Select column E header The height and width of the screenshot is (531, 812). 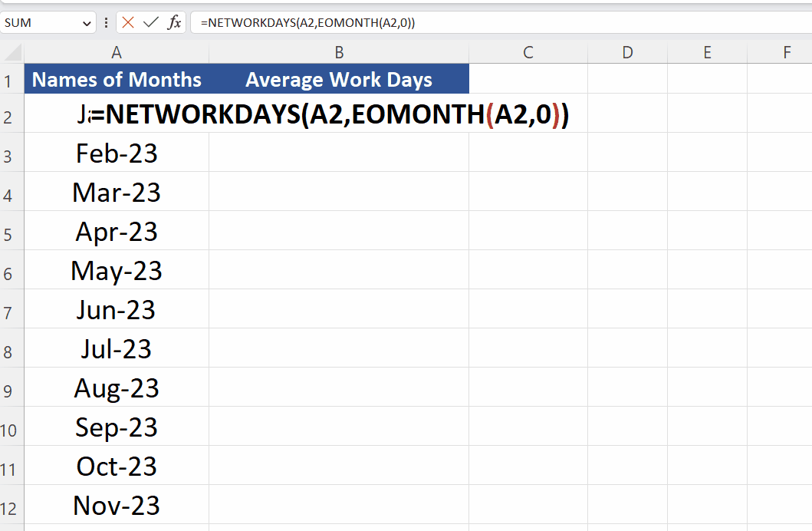click(707, 52)
